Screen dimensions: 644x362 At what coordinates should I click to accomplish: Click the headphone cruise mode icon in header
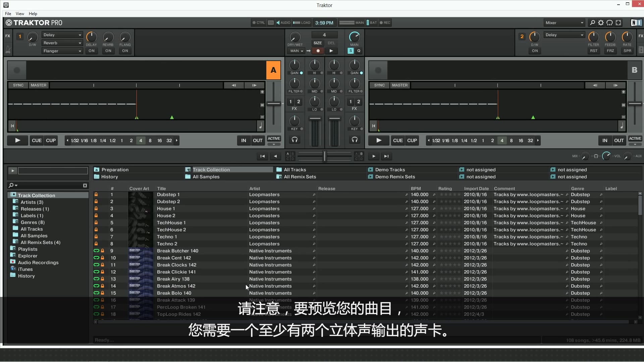(x=610, y=23)
